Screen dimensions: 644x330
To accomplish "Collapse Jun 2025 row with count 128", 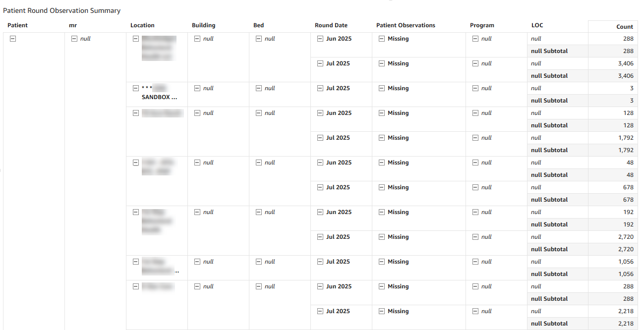I will point(320,113).
